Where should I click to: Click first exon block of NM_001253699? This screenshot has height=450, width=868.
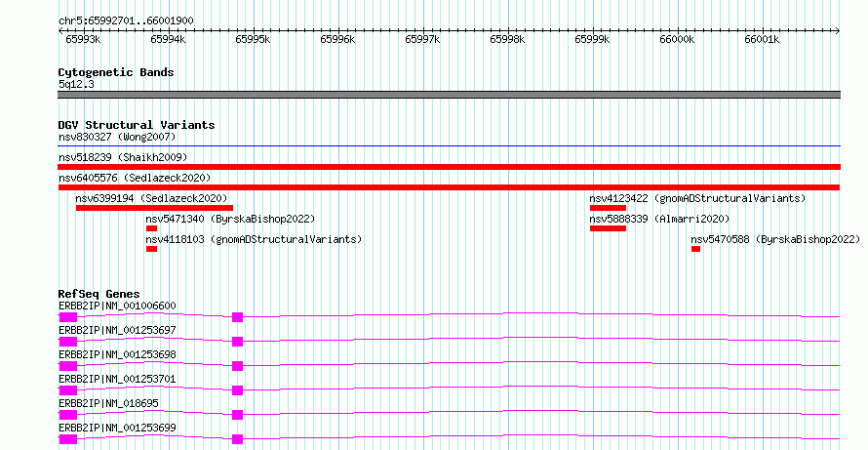click(x=67, y=439)
